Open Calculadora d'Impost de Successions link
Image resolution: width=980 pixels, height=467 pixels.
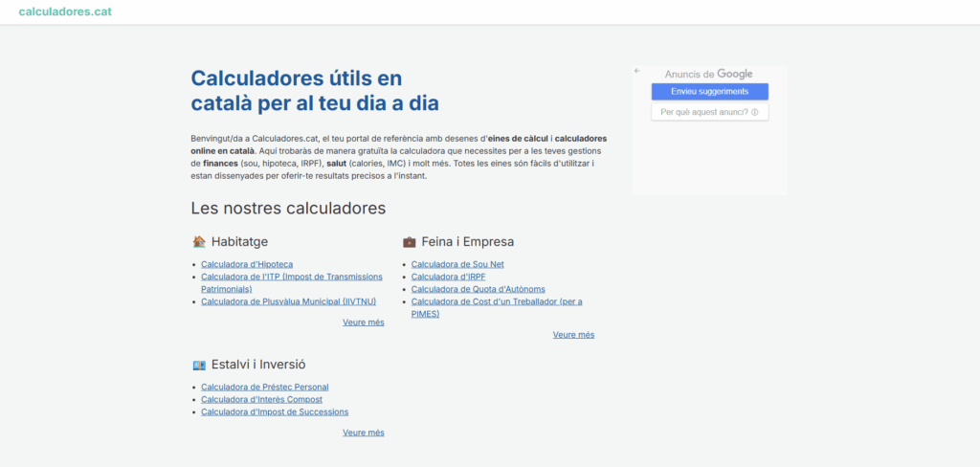point(275,412)
